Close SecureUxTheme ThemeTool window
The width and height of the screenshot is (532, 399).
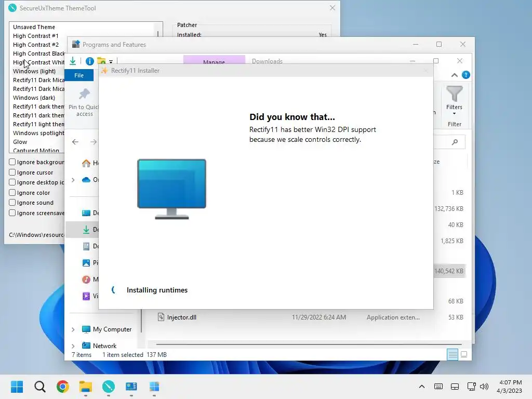click(x=332, y=8)
